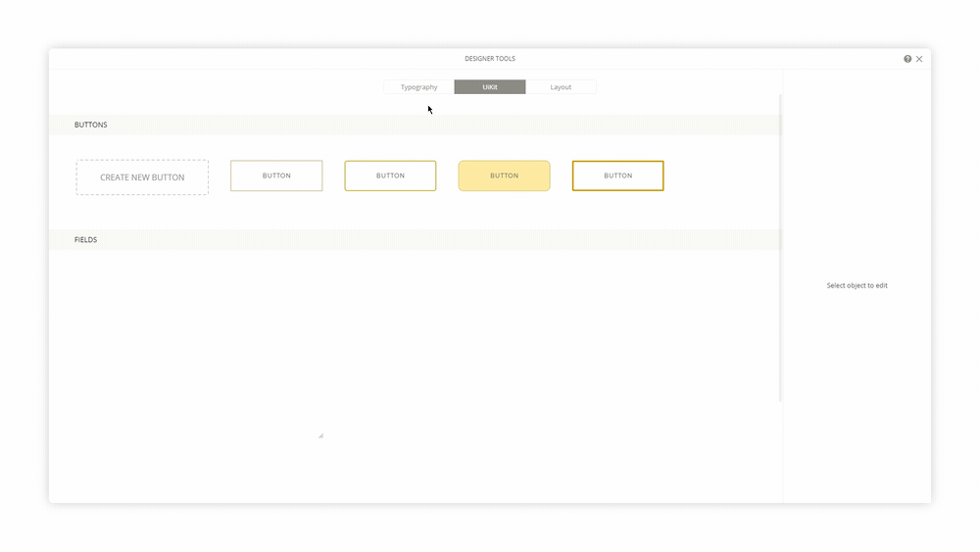Open the help question mark icon
The width and height of the screenshot is (980, 552).
(x=907, y=59)
